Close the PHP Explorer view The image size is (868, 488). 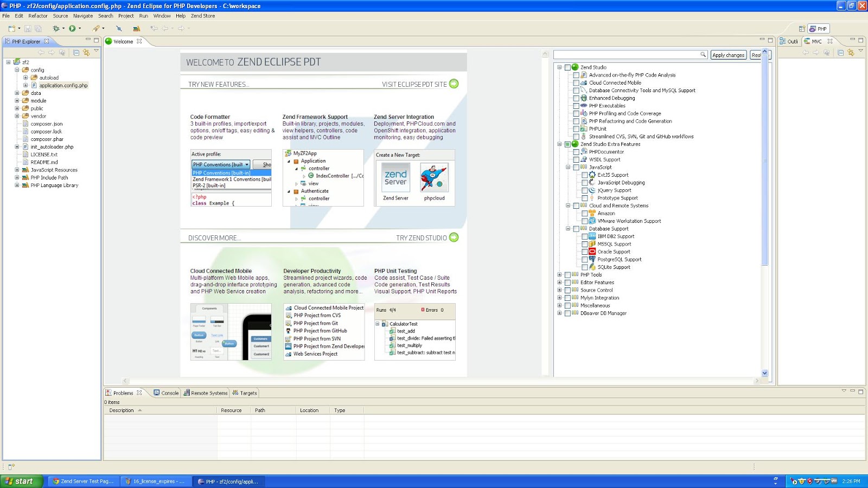47,41
